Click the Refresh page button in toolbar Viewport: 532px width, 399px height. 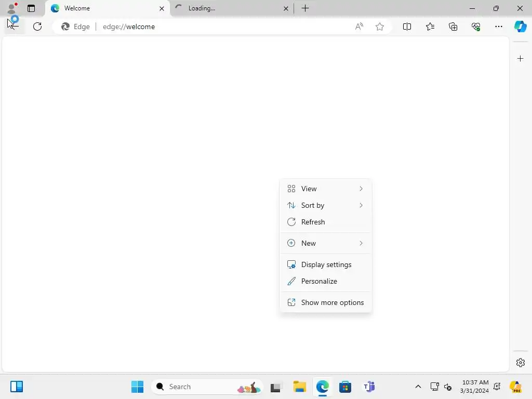37,26
